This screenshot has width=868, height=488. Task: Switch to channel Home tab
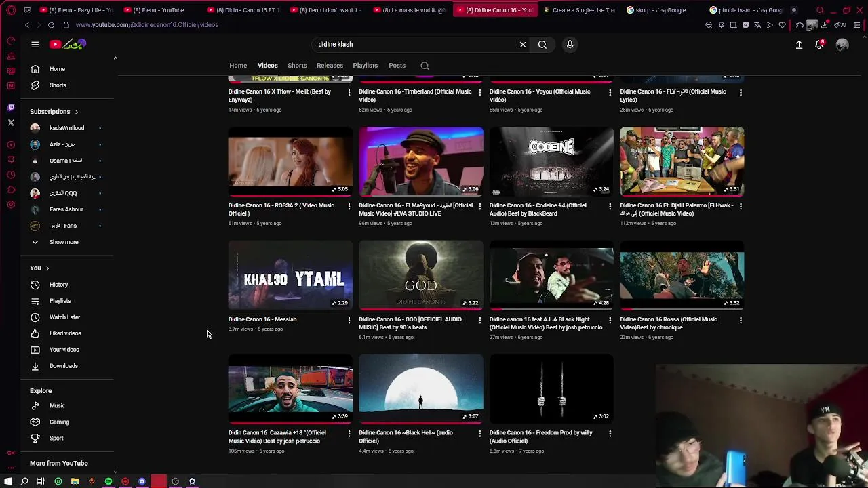(238, 66)
